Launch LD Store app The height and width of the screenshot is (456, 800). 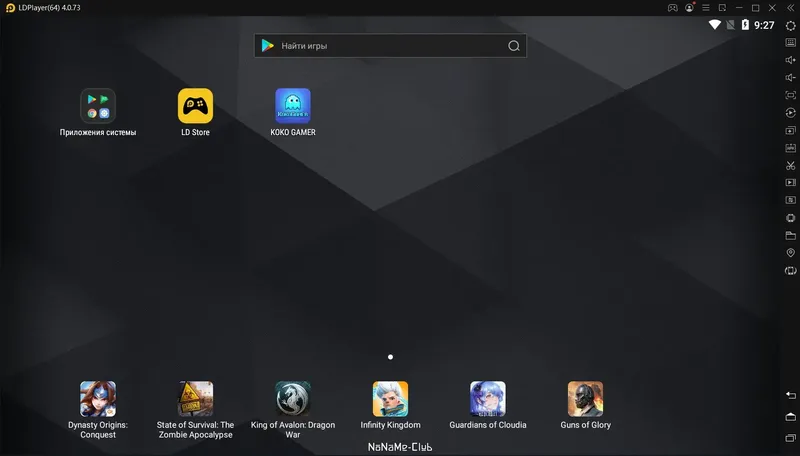195,112
